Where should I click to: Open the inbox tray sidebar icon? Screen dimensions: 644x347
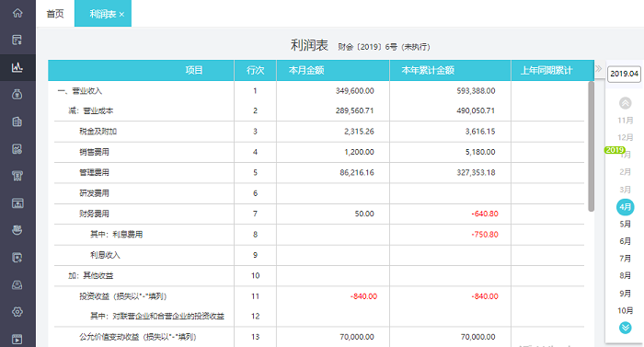pos(17,284)
